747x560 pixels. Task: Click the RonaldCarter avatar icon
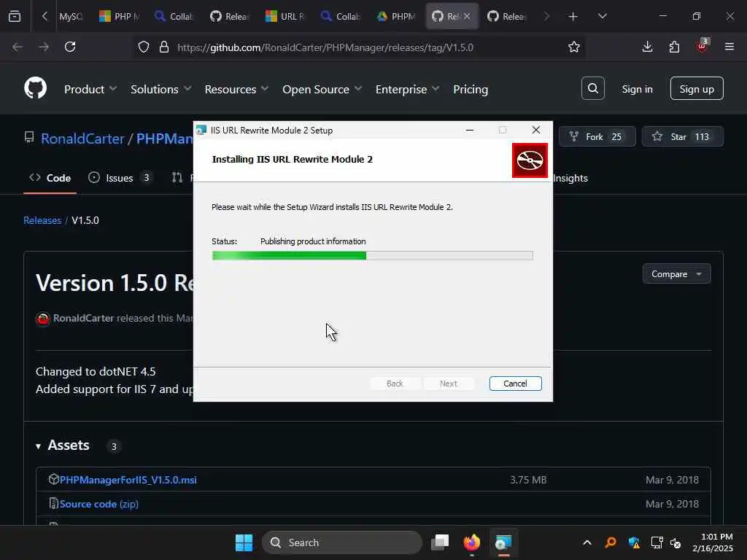click(x=43, y=319)
